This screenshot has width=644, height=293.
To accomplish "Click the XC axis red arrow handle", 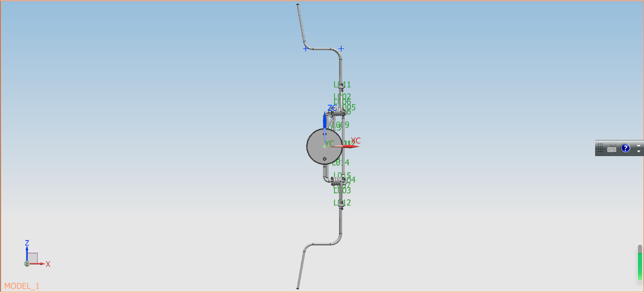I will pos(352,146).
